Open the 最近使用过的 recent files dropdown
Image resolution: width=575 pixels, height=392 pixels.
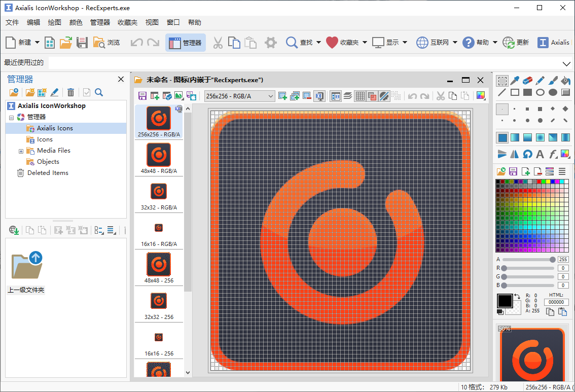point(566,63)
